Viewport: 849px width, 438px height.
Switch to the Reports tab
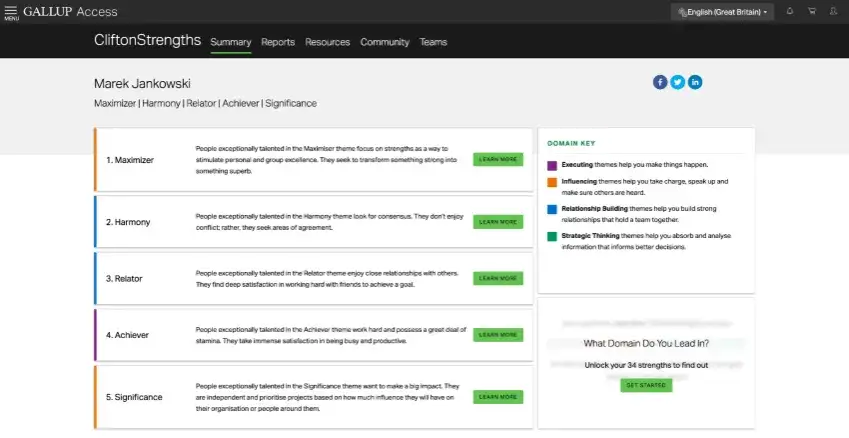click(x=278, y=42)
